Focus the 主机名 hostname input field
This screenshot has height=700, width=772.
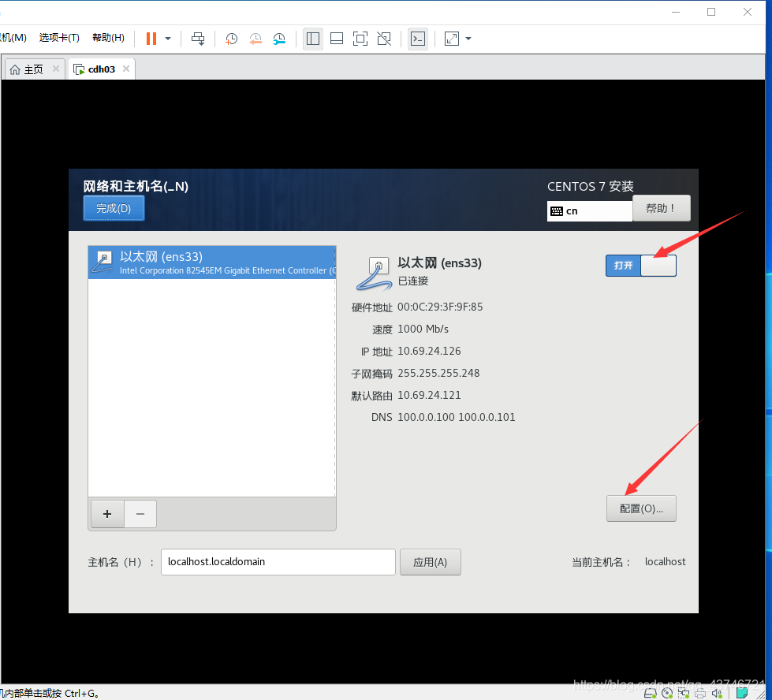tap(278, 562)
